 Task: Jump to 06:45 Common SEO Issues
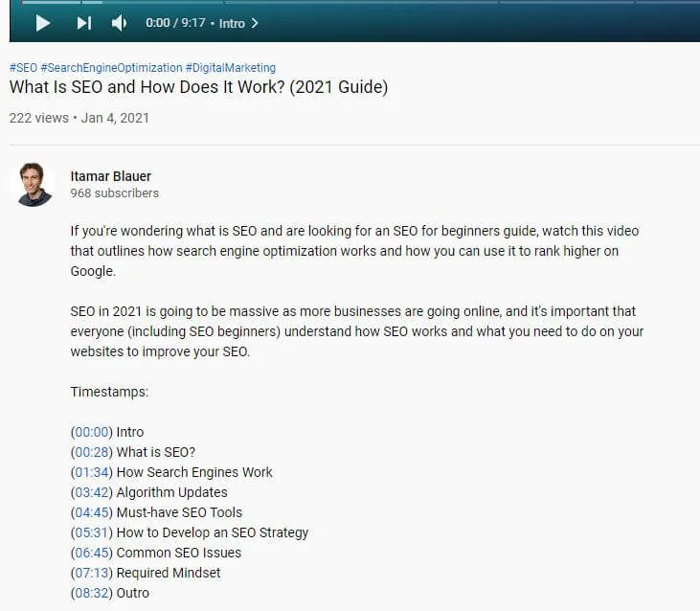pos(92,553)
